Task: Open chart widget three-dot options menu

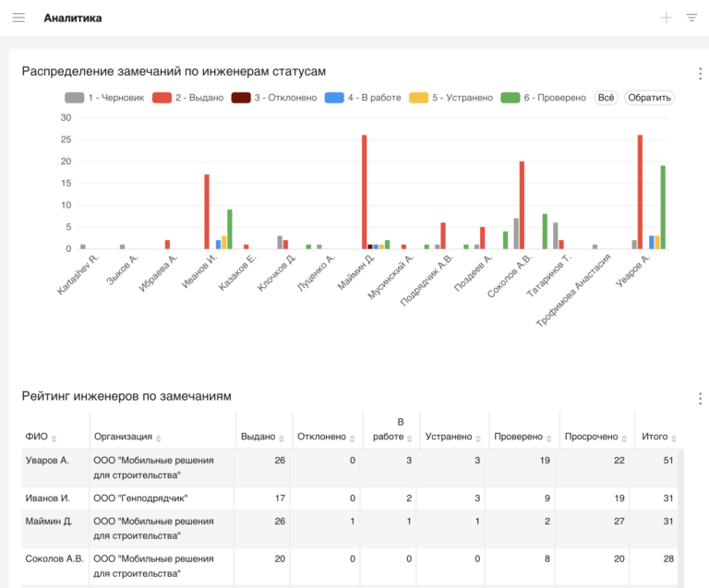Action: pos(700,75)
